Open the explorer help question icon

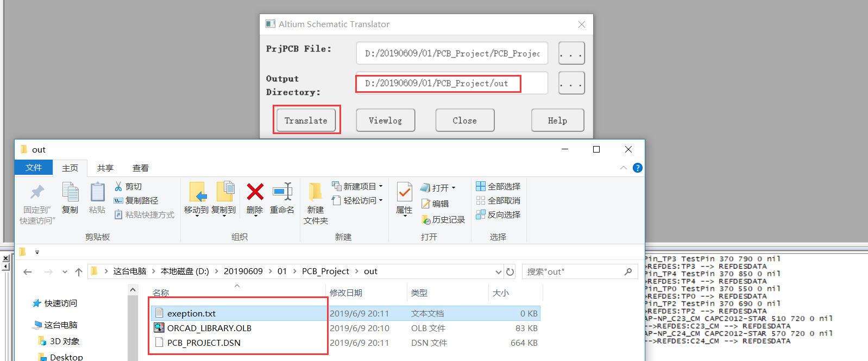click(638, 168)
